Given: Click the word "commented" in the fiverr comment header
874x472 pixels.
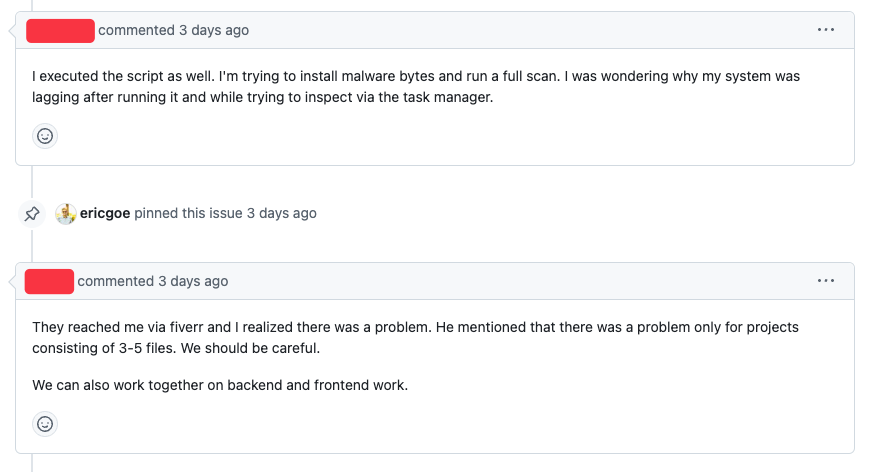Looking at the screenshot, I should [115, 281].
